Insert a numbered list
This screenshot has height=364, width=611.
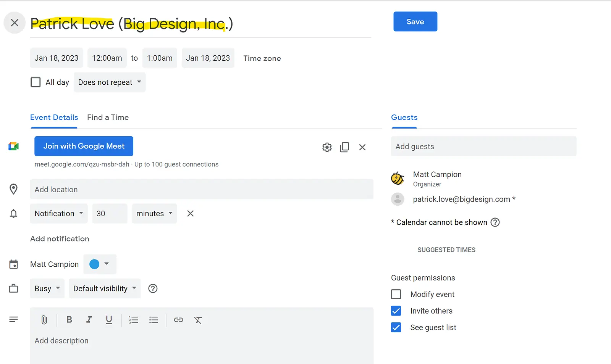coord(134,320)
